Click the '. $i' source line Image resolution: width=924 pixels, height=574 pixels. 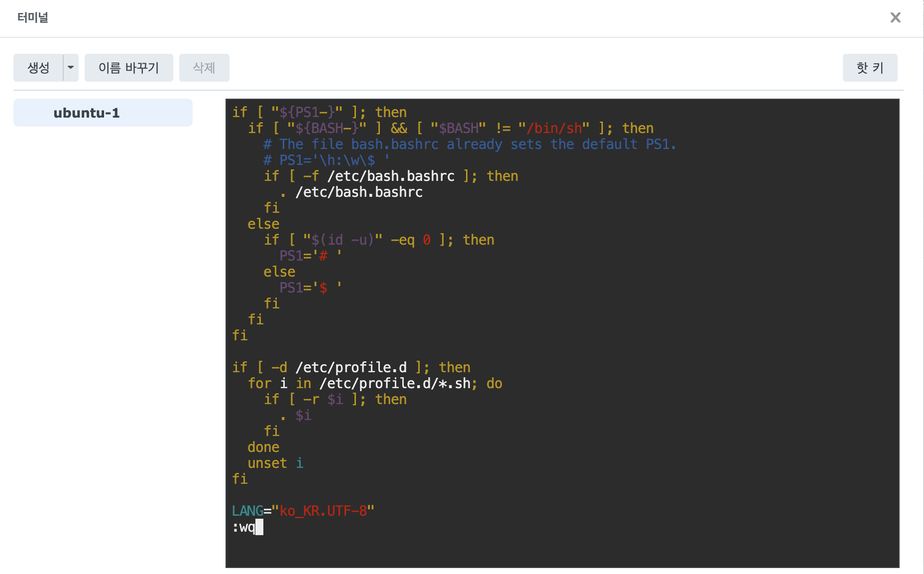[295, 416]
